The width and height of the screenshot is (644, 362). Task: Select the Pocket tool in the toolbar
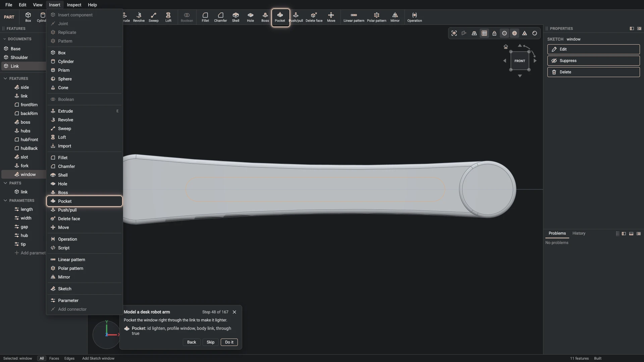[280, 17]
